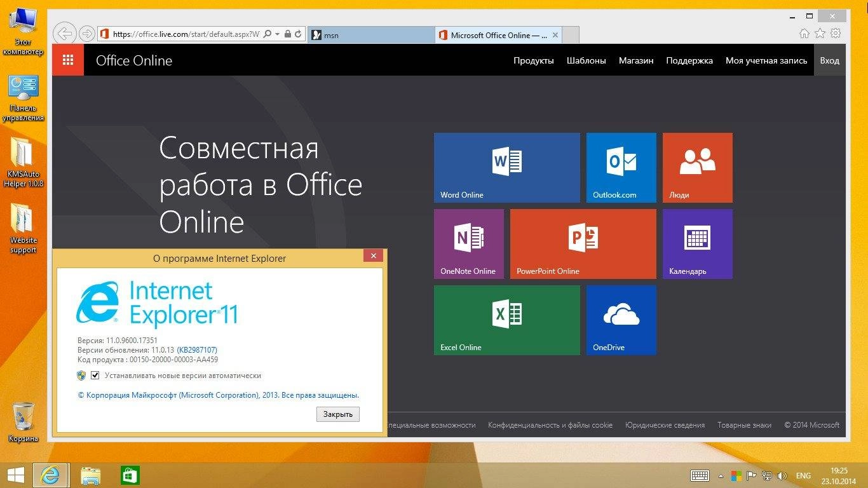This screenshot has width=868, height=488.
Task: Toggle automatic installation of new versions
Action: tap(95, 376)
